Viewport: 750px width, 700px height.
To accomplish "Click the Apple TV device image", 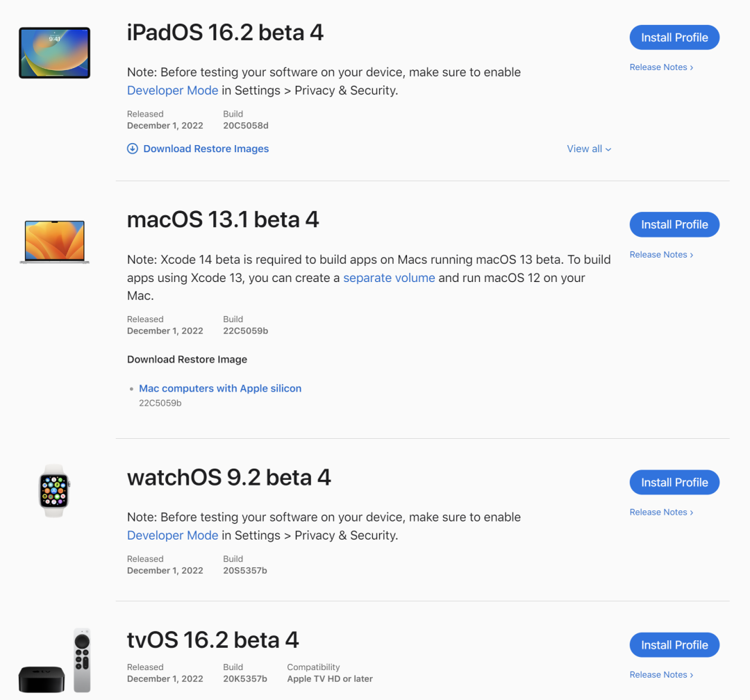I will [x=42, y=678].
